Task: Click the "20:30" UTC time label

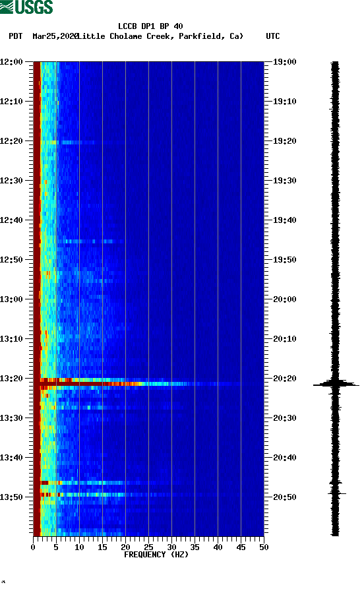Action: pyautogui.click(x=284, y=418)
